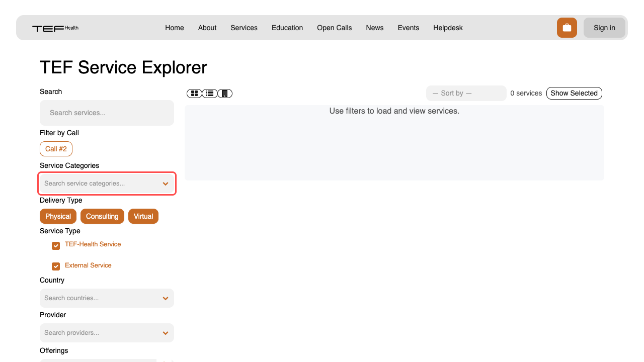Viewport: 644px width, 362px height.
Task: Click the TEF Service Explorer heading
Action: pyautogui.click(x=123, y=67)
